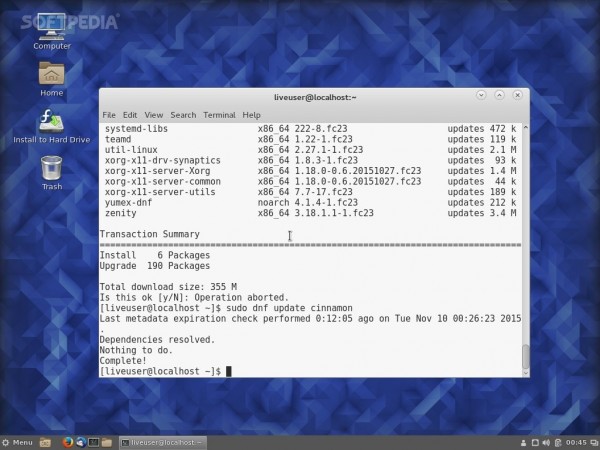Screen dimensions: 600x450
Task: Open the Computer desktop icon
Action: [x=52, y=32]
